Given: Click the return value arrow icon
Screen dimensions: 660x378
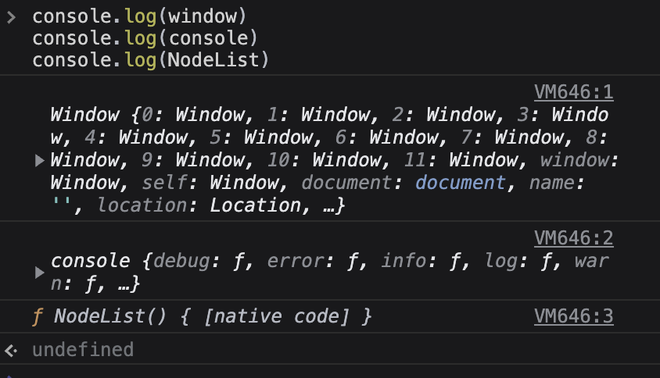Looking at the screenshot, I should coord(11,350).
